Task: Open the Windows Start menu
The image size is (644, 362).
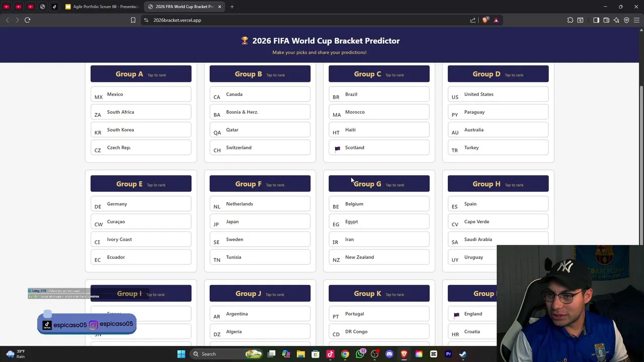Action: pos(181,354)
